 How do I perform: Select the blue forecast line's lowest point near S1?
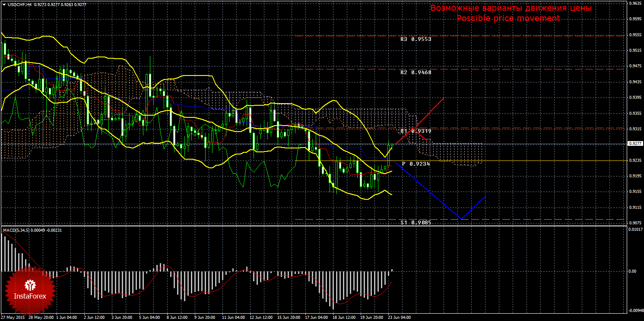click(x=461, y=219)
